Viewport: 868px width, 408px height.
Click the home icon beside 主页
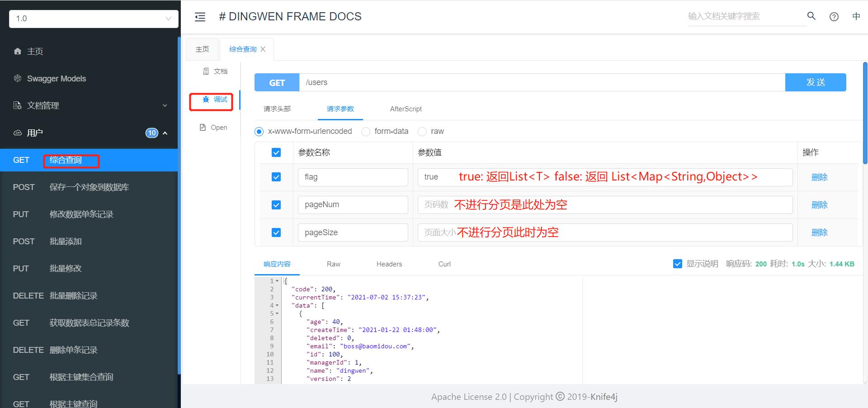[x=18, y=51]
